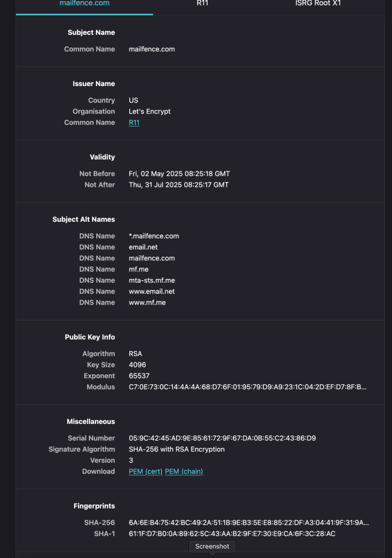Click the Not After expiry date

(x=179, y=185)
